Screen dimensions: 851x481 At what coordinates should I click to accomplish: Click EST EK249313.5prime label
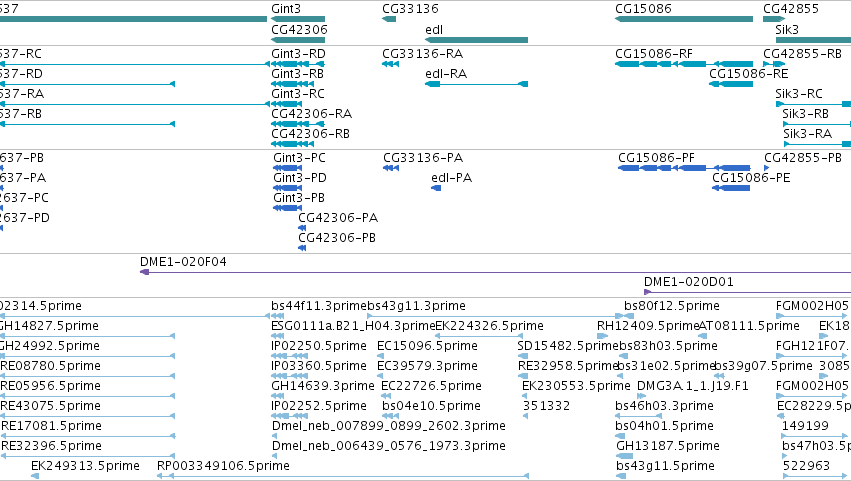85,467
